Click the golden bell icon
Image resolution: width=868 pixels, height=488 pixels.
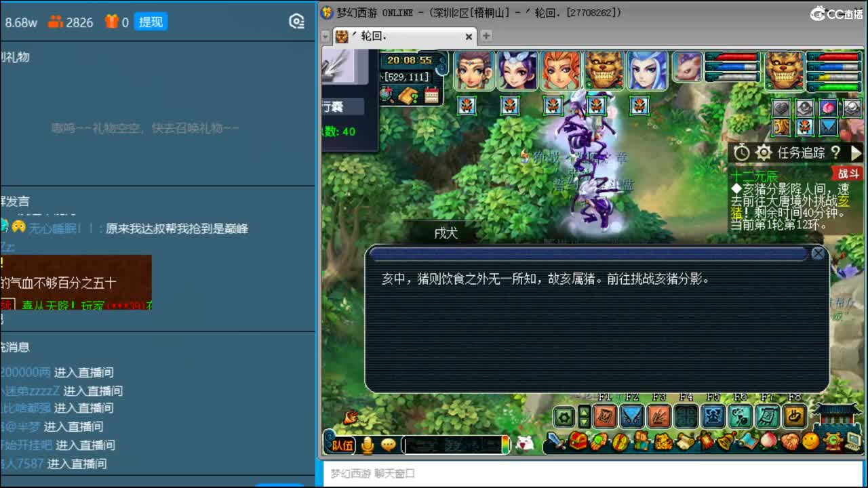[x=726, y=442]
